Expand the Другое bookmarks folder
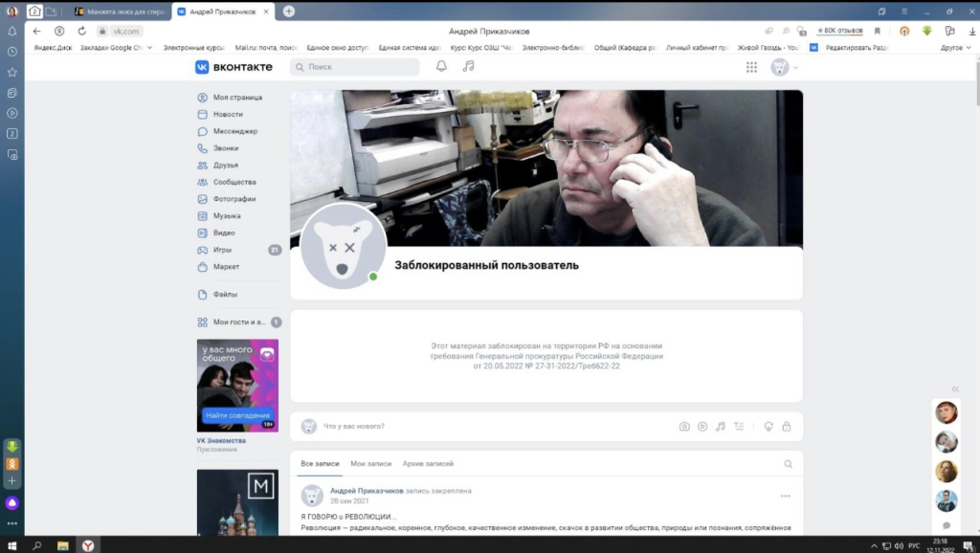 [954, 47]
